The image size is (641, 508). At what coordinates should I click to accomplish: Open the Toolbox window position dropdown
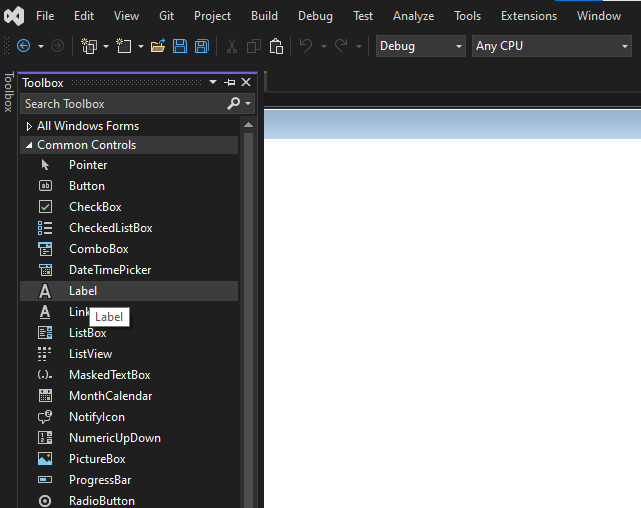click(213, 83)
